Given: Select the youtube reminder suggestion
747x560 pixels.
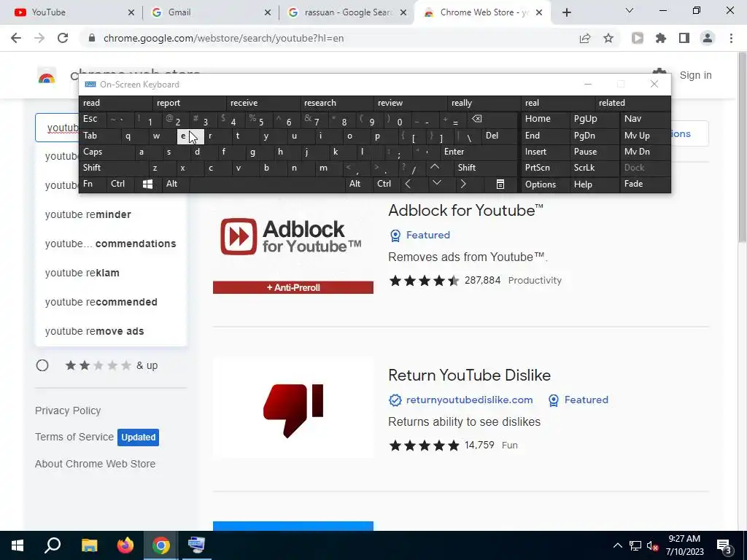Looking at the screenshot, I should [88, 214].
